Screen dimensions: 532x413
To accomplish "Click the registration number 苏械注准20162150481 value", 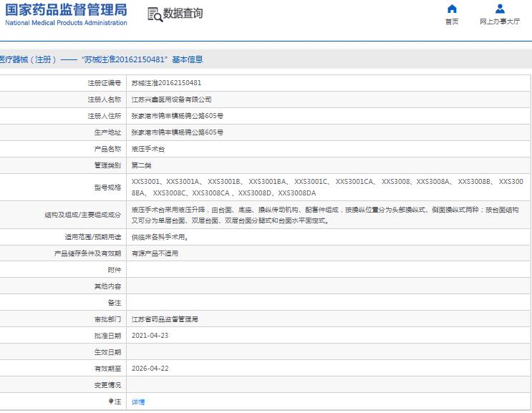I will (x=166, y=83).
